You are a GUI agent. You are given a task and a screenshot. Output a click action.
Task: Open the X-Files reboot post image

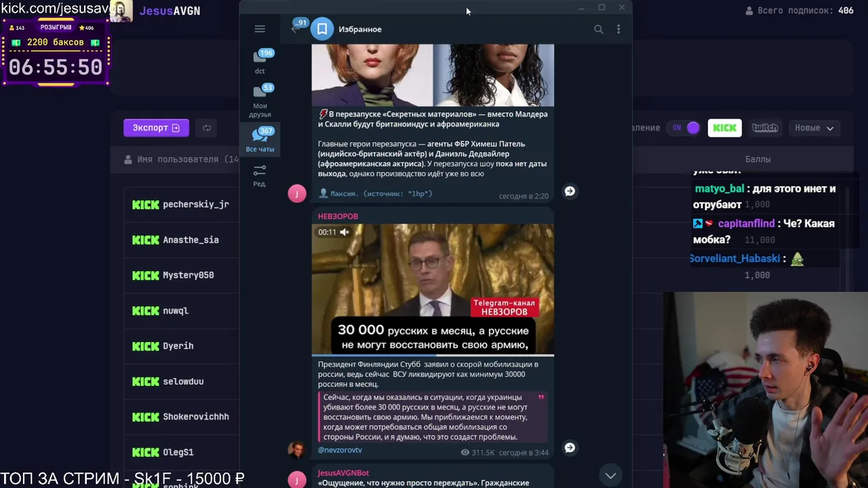[433, 75]
